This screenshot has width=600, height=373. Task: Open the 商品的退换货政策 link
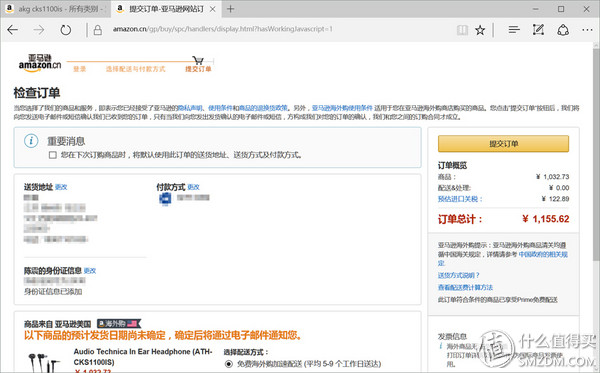263,108
